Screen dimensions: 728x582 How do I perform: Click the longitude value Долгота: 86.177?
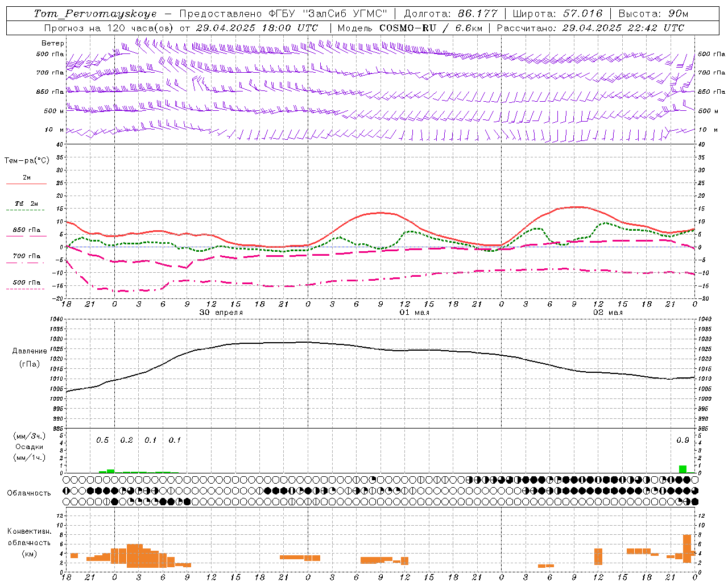click(450, 14)
